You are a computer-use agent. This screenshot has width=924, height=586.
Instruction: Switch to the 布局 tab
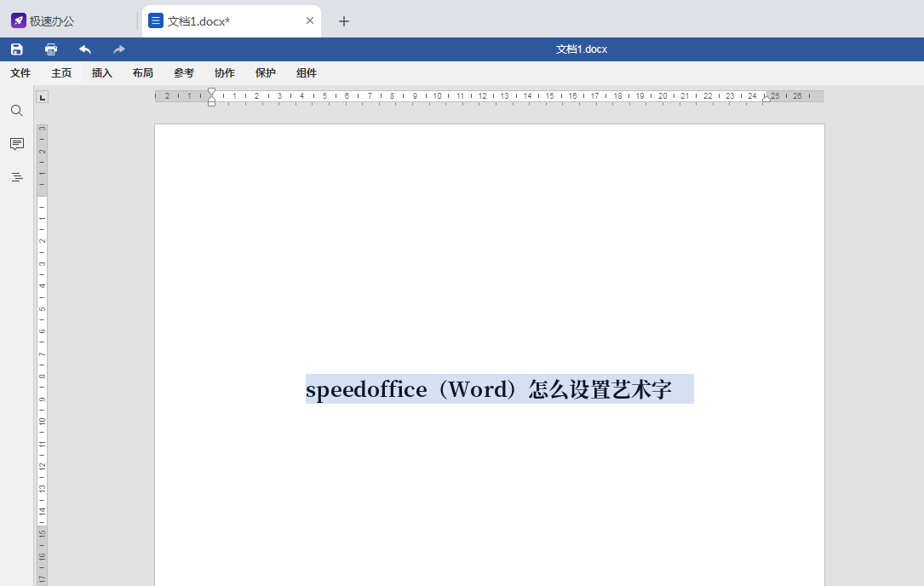[x=143, y=73]
